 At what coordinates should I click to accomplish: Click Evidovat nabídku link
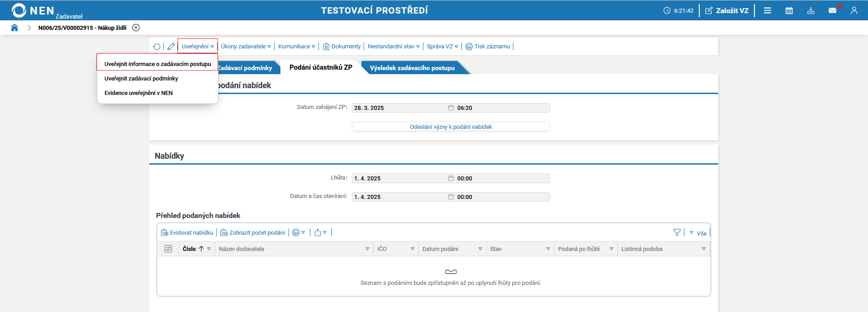click(187, 233)
